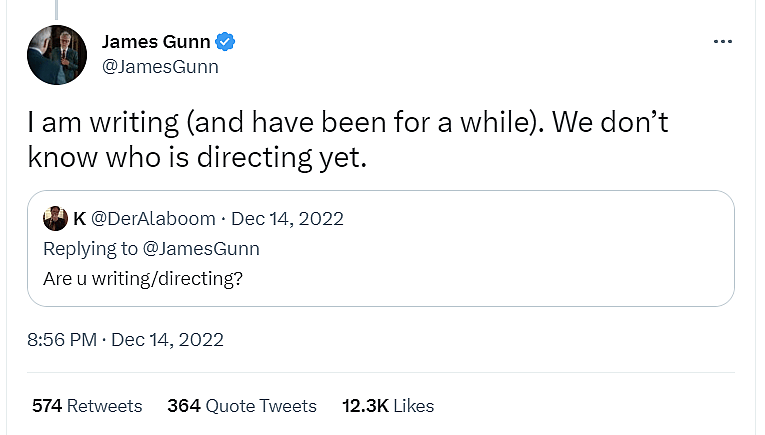The height and width of the screenshot is (435, 765).
Task: View the 574 Retweets list
Action: [87, 405]
